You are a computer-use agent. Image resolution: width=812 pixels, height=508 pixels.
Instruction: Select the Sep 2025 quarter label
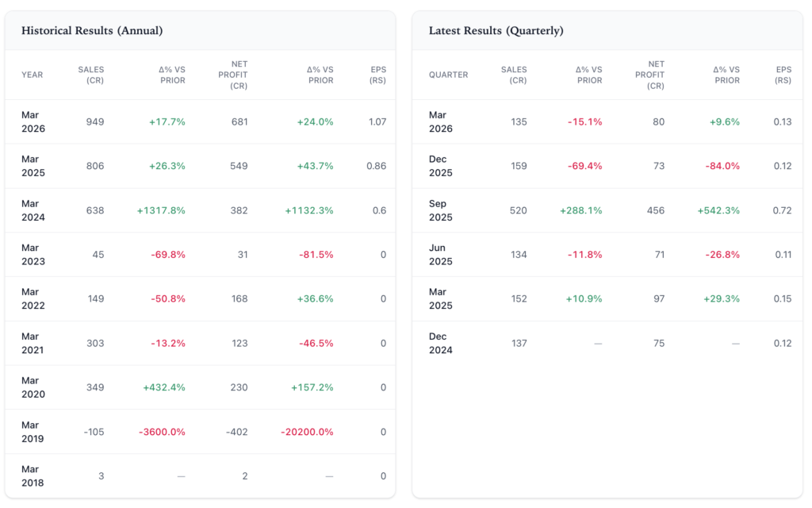[440, 210]
